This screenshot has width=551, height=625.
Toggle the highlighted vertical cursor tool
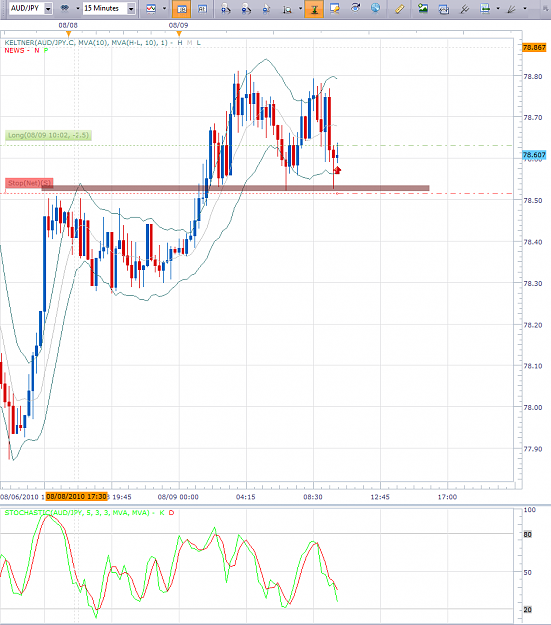(x=314, y=9)
